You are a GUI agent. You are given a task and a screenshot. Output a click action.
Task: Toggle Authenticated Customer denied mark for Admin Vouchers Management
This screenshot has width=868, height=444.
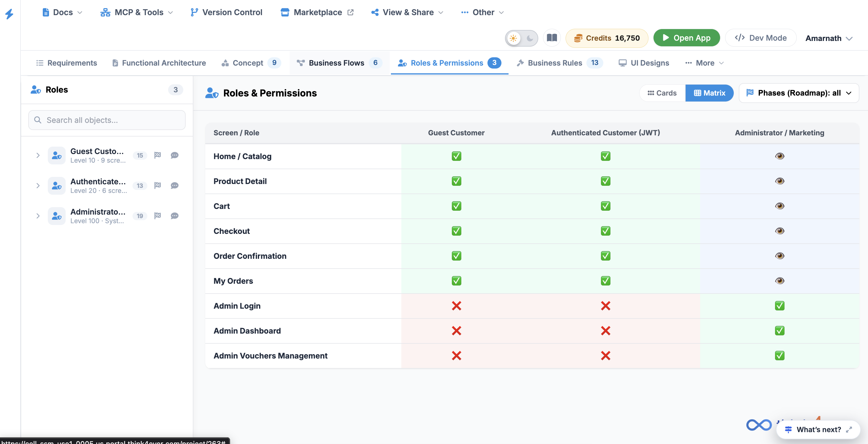[605, 356]
